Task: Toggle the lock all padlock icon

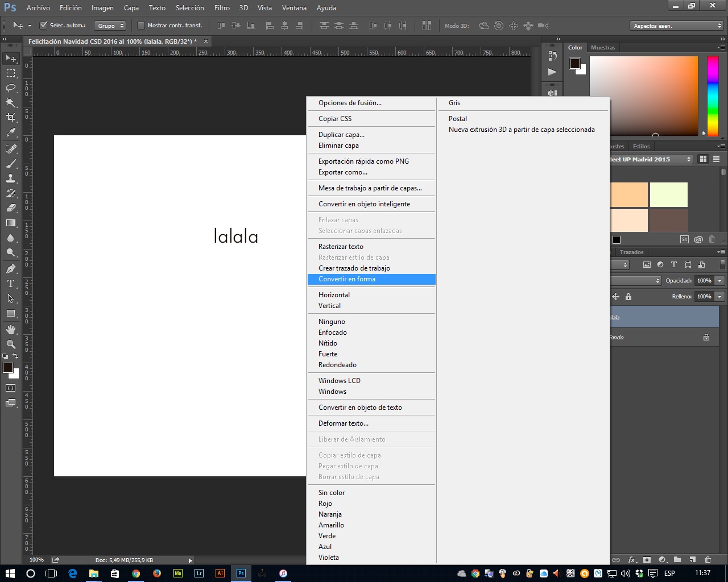Action: [628, 297]
